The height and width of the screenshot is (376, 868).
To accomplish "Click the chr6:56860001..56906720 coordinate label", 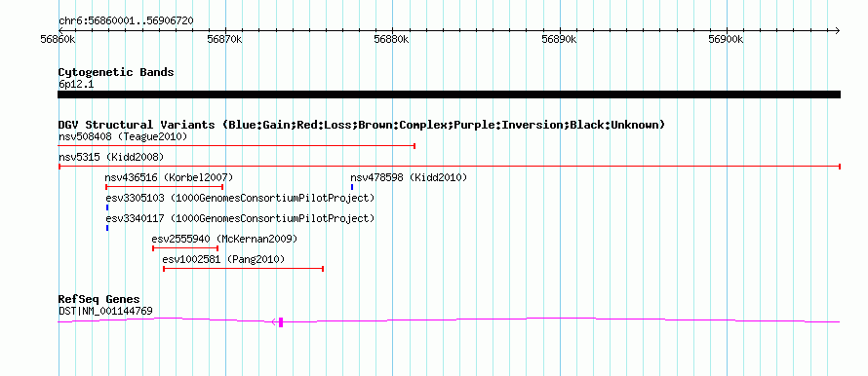I will click(126, 21).
